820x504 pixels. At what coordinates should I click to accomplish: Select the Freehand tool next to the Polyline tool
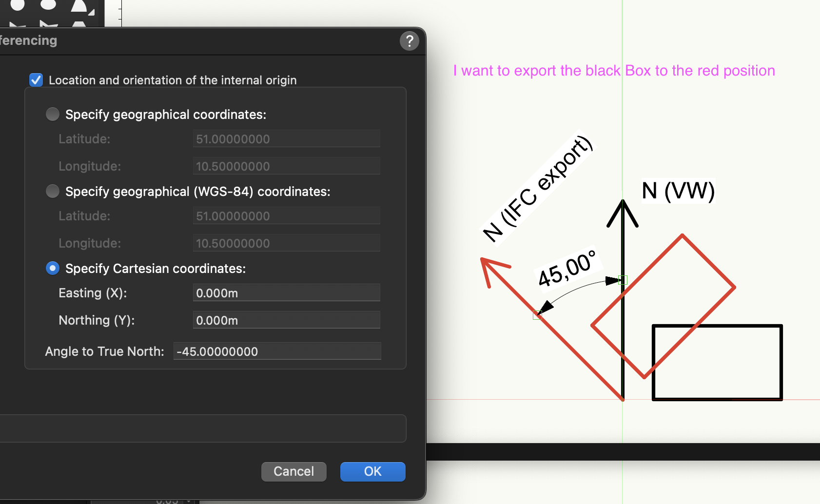tap(49, 23)
